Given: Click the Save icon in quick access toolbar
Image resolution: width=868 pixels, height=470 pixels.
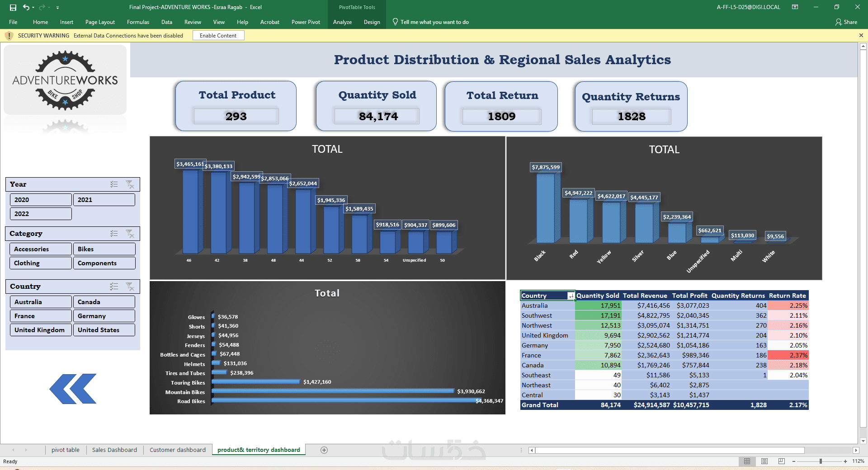Looking at the screenshot, I should [13, 7].
